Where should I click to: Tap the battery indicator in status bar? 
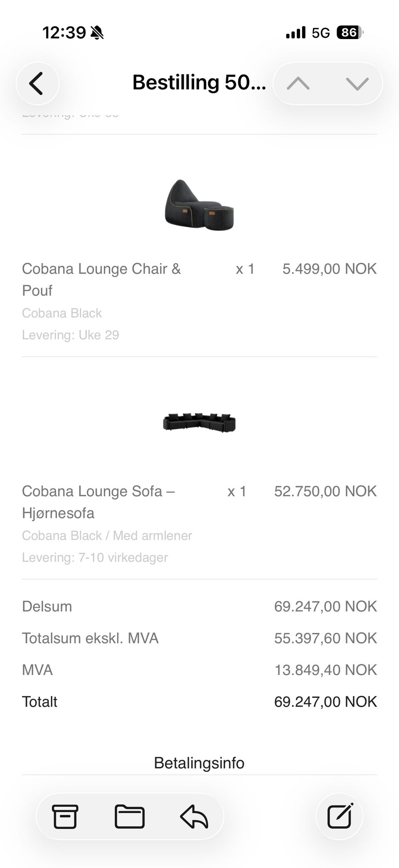point(350,32)
